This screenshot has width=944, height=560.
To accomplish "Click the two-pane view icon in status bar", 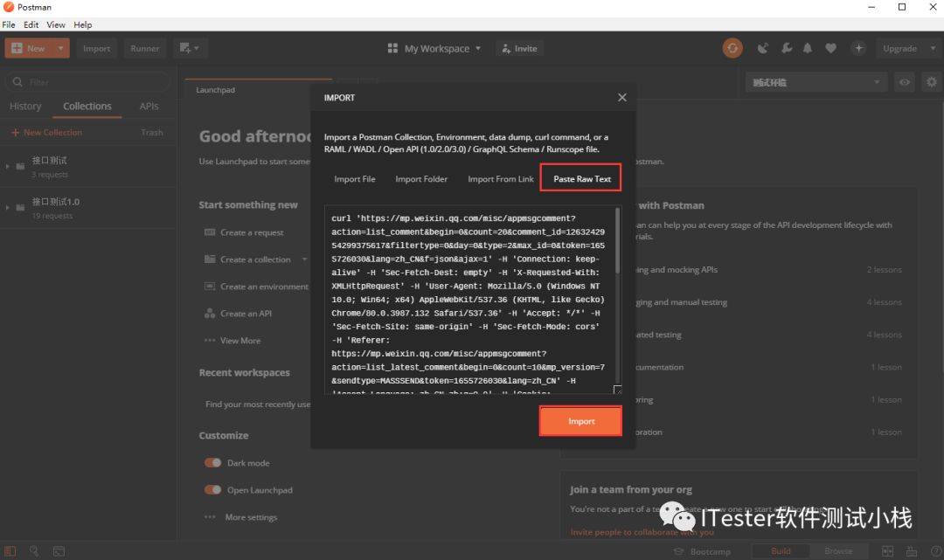I will [x=887, y=551].
